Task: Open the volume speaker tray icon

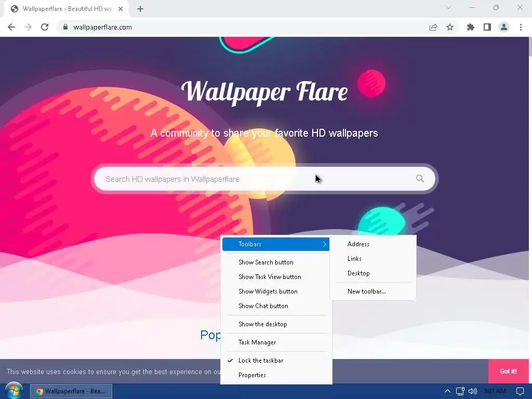Action: click(x=473, y=391)
